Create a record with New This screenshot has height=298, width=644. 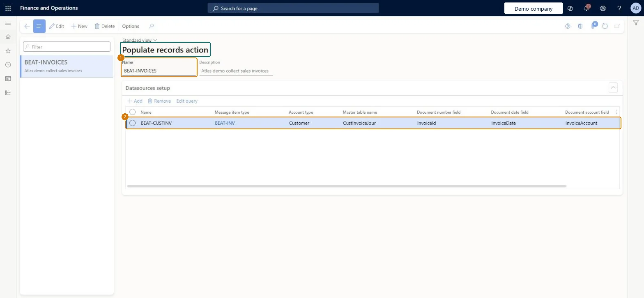79,26
